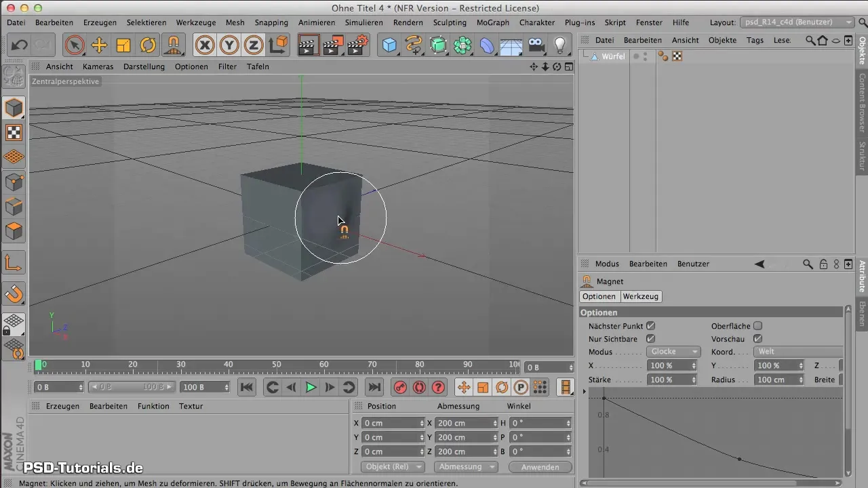Add a camera object
This screenshot has height=488, width=868.
pos(536,45)
